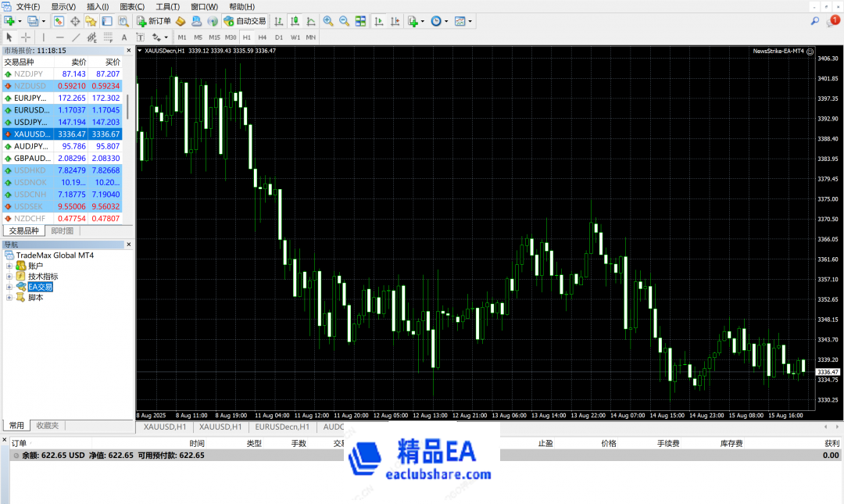
Task: Open the notification bubble with red badge
Action: tap(833, 21)
